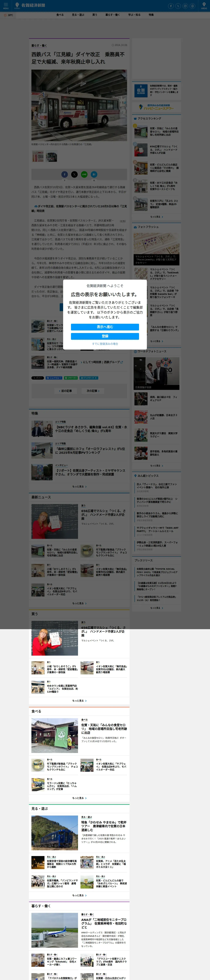Click the small X ポスト button
The width and height of the screenshot is (210, 980).
click(38, 378)
